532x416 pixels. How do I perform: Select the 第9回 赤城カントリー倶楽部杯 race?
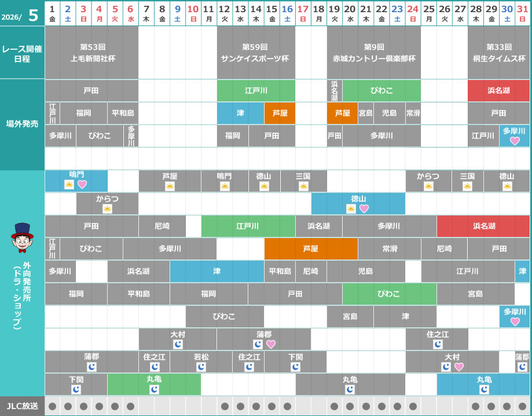pyautogui.click(x=373, y=53)
